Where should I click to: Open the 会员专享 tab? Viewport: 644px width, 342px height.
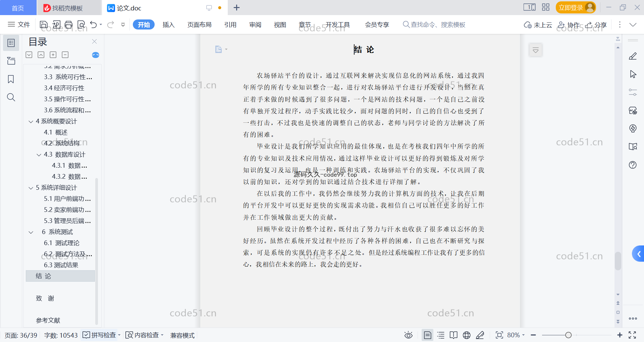point(377,25)
